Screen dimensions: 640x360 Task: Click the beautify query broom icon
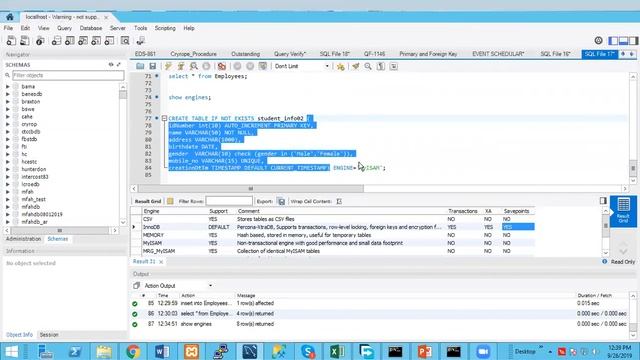(356, 66)
